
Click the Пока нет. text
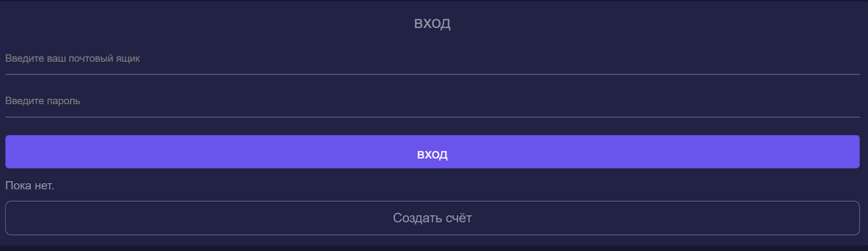30,186
